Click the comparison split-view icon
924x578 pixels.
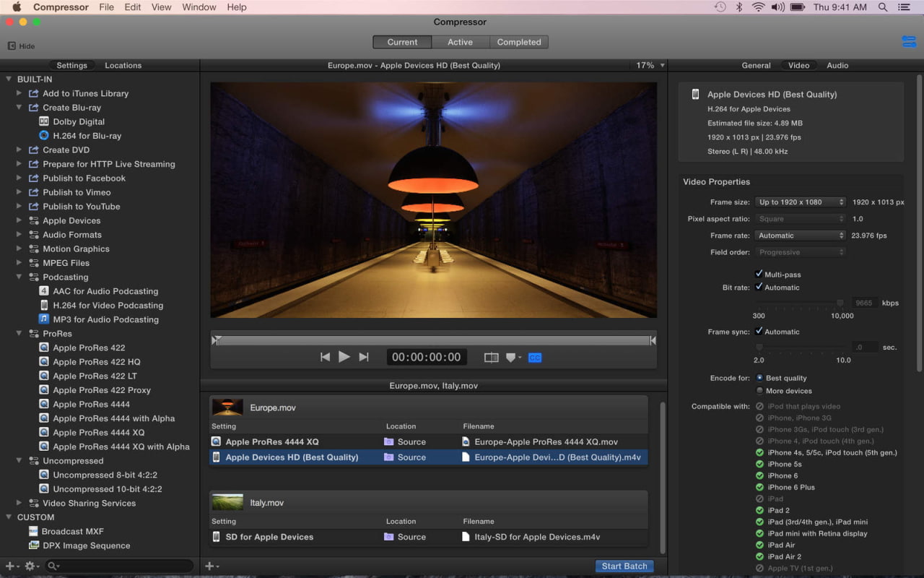click(x=491, y=357)
